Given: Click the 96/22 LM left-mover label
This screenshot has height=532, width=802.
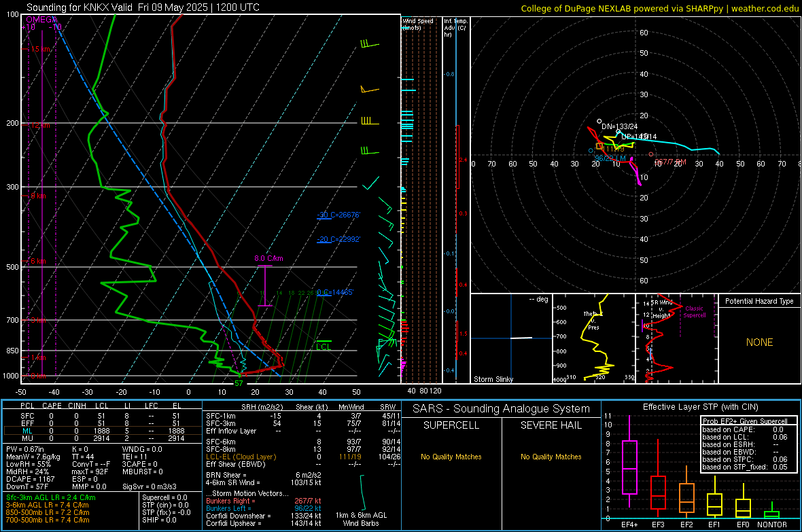Looking at the screenshot, I should pos(610,158).
